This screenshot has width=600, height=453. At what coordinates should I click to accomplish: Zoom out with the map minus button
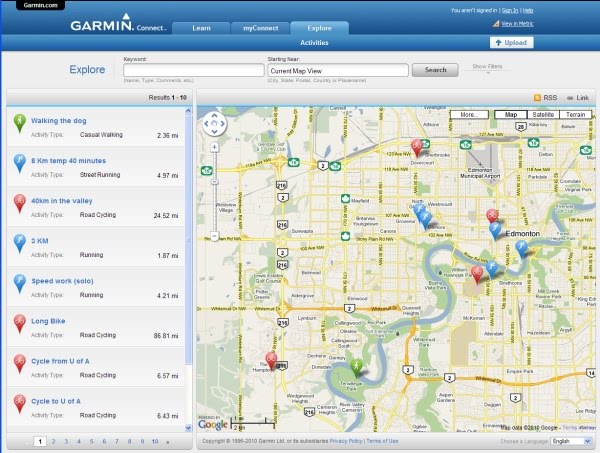click(x=215, y=236)
